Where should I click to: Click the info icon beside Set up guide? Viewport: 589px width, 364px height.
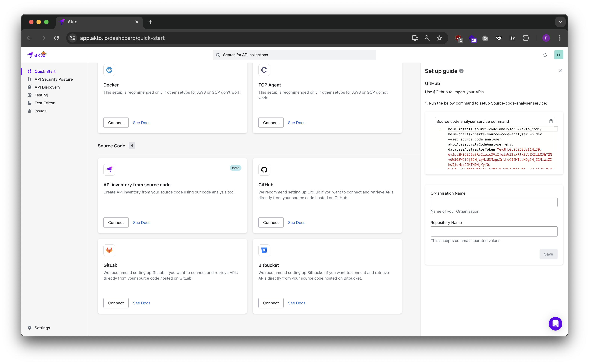point(461,71)
